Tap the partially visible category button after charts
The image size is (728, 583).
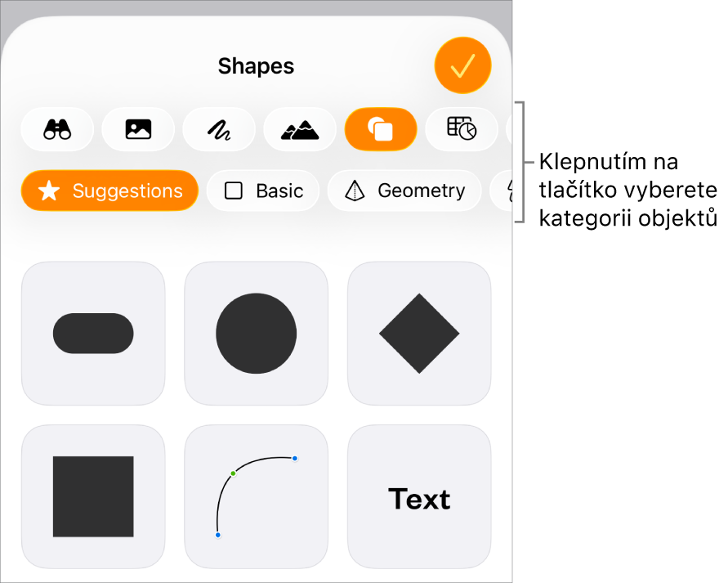509,129
